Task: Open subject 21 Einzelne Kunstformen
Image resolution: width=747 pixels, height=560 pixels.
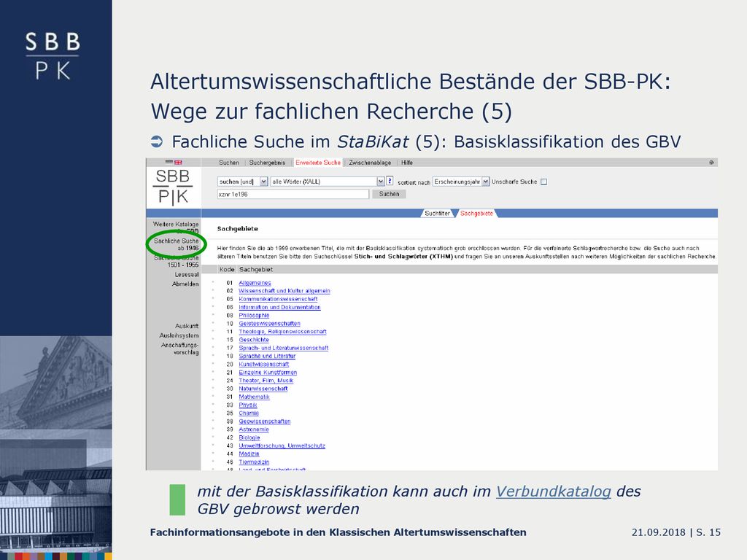Action: tap(268, 373)
